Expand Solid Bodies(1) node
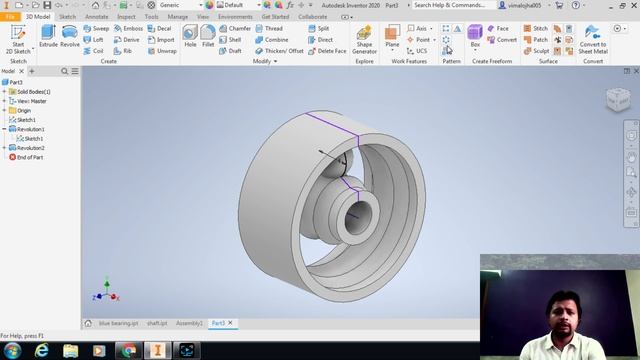Viewport: 640px width, 360px height. (x=4, y=92)
